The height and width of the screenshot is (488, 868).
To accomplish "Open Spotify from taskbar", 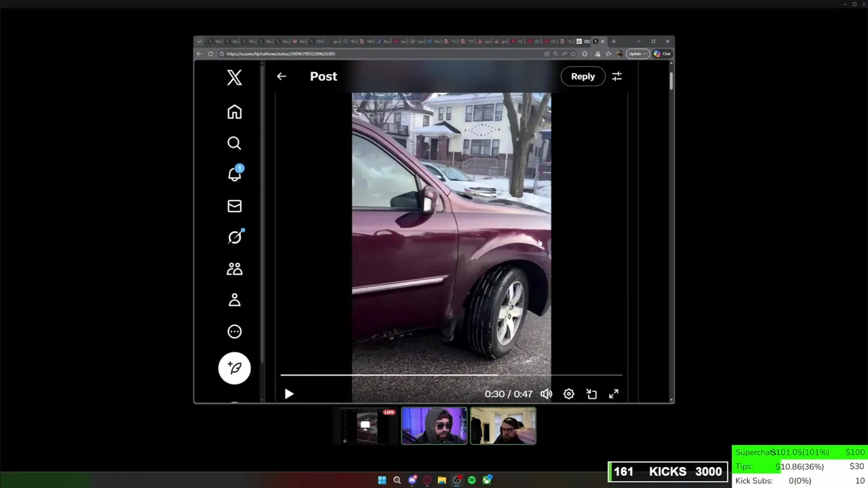I will point(472,480).
